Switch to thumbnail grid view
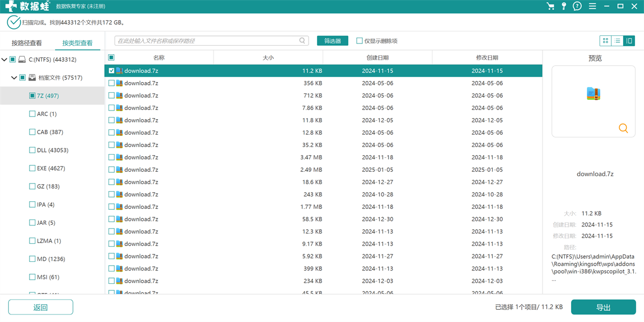The width and height of the screenshot is (644, 322). click(x=605, y=41)
